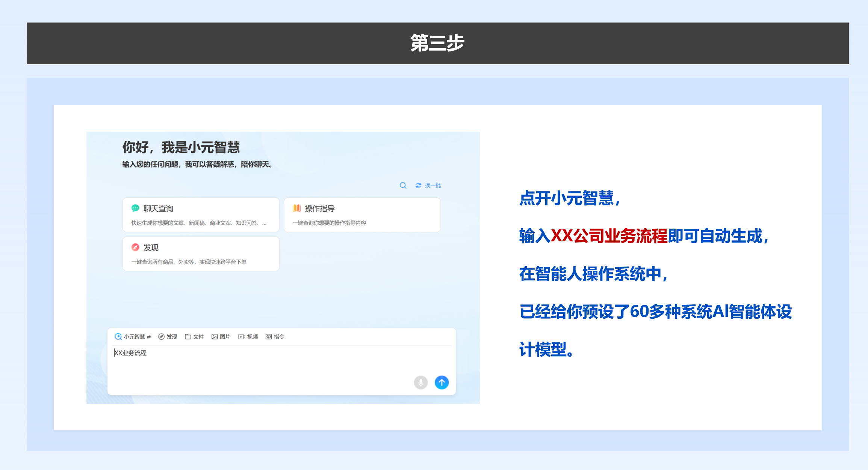Click the 文件 folder icon in the toolbar
Image resolution: width=868 pixels, height=470 pixels.
(188, 337)
